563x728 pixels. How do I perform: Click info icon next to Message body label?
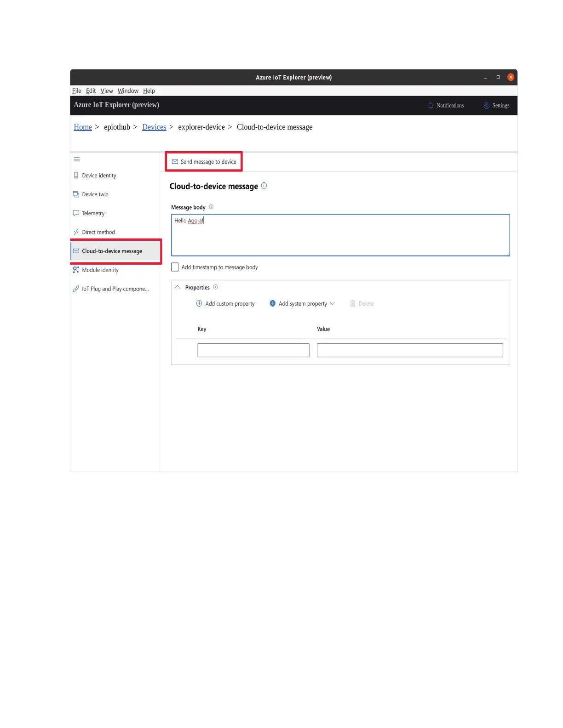click(x=211, y=207)
